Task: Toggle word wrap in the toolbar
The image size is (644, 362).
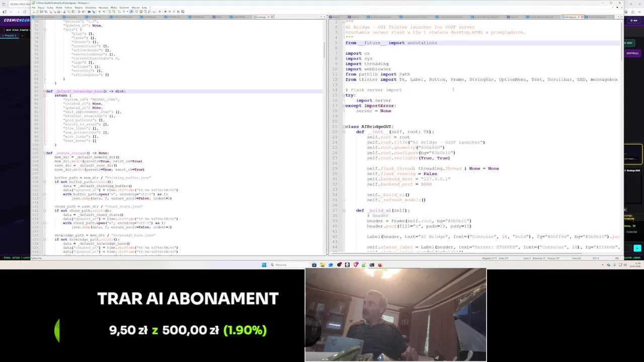Action: point(119,12)
